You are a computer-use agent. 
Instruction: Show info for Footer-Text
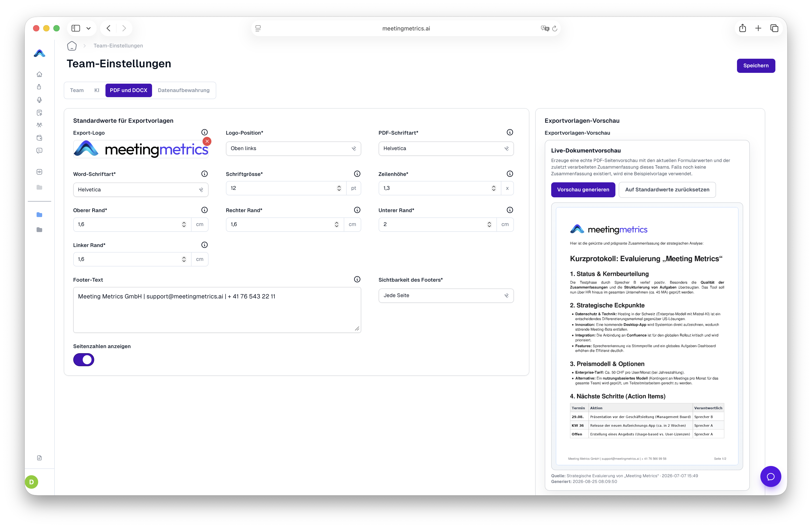357,279
